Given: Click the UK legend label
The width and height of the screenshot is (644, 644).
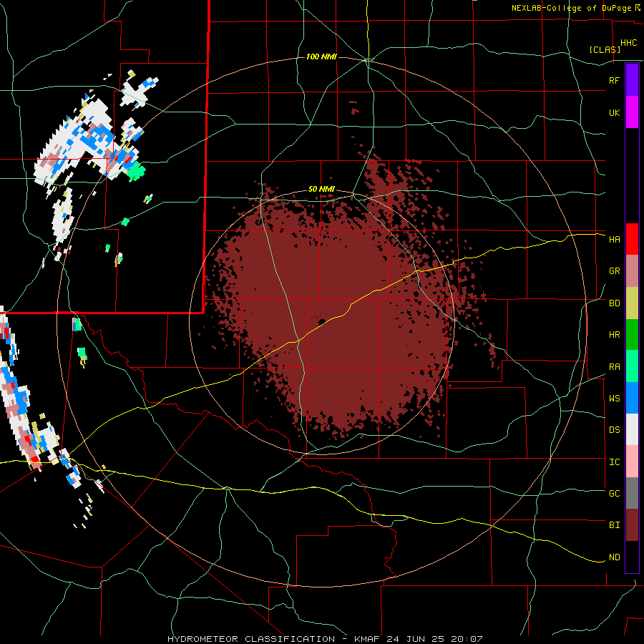Looking at the screenshot, I should coord(614,112).
